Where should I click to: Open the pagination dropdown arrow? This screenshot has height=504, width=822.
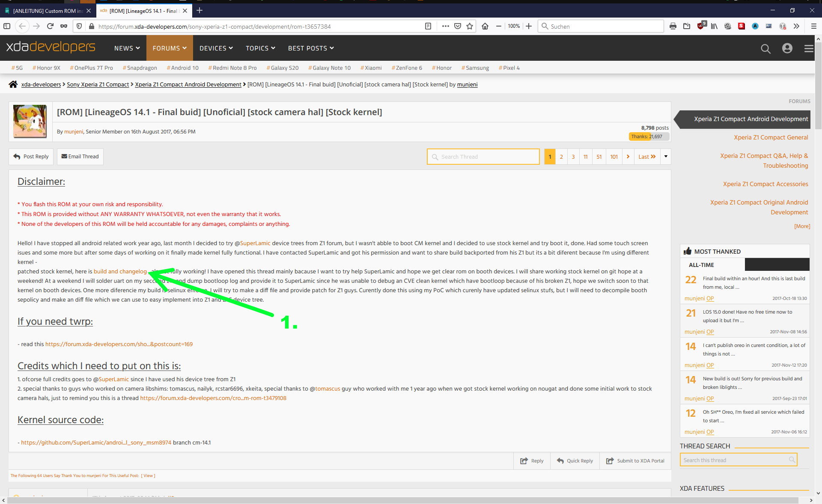click(666, 157)
